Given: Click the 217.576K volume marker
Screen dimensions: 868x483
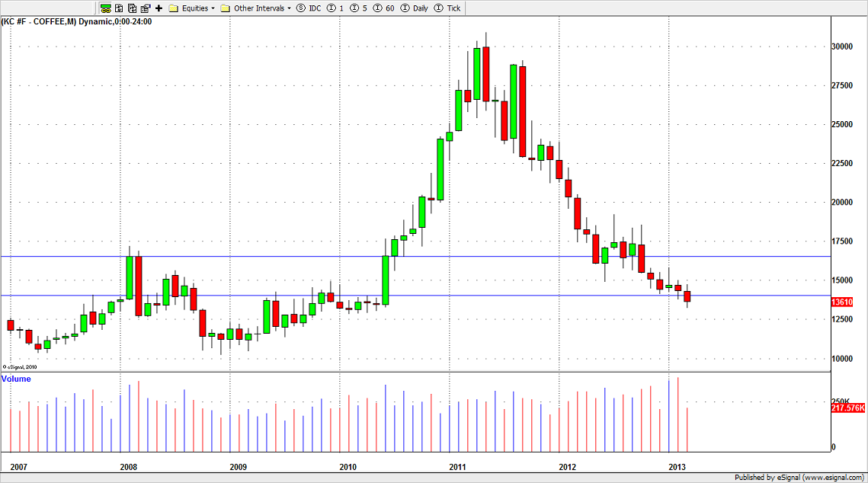Looking at the screenshot, I should 848,408.
